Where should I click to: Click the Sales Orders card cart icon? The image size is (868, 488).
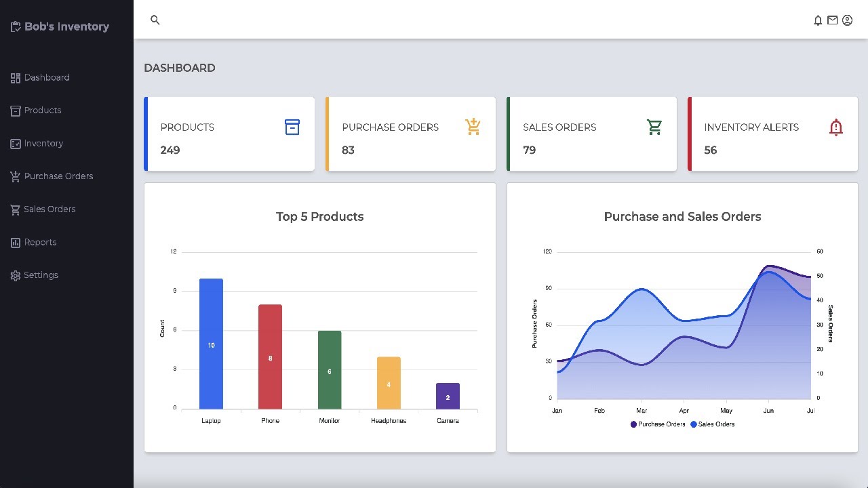654,127
